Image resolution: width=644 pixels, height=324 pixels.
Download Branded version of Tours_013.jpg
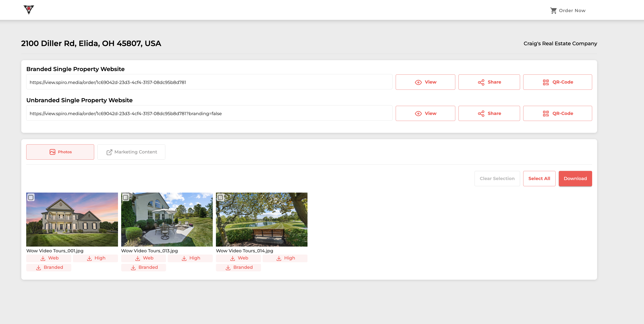(x=143, y=267)
